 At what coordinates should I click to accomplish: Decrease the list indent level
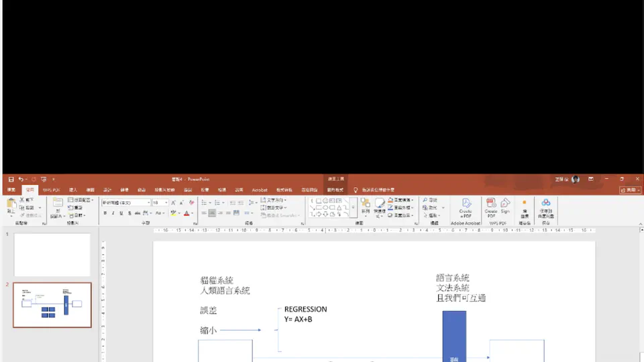233,202
